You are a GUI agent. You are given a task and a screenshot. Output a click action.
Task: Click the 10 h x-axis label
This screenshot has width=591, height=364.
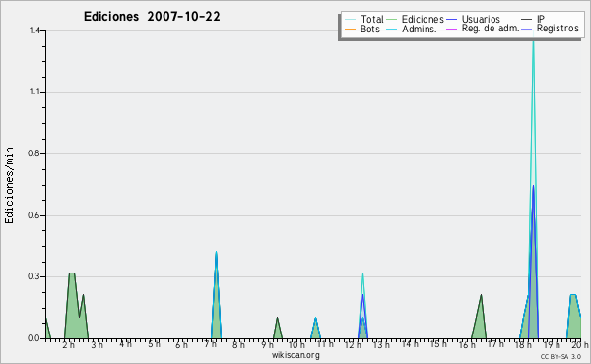[296, 344]
